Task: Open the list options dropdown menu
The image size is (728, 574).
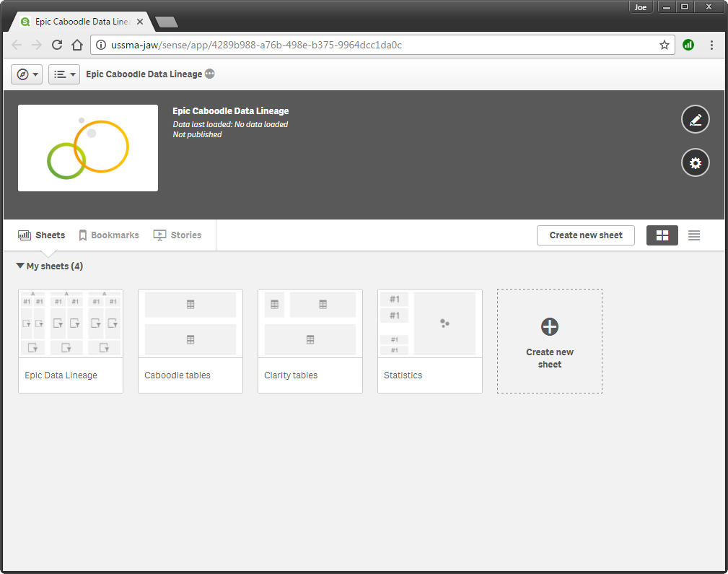Action: pyautogui.click(x=64, y=74)
